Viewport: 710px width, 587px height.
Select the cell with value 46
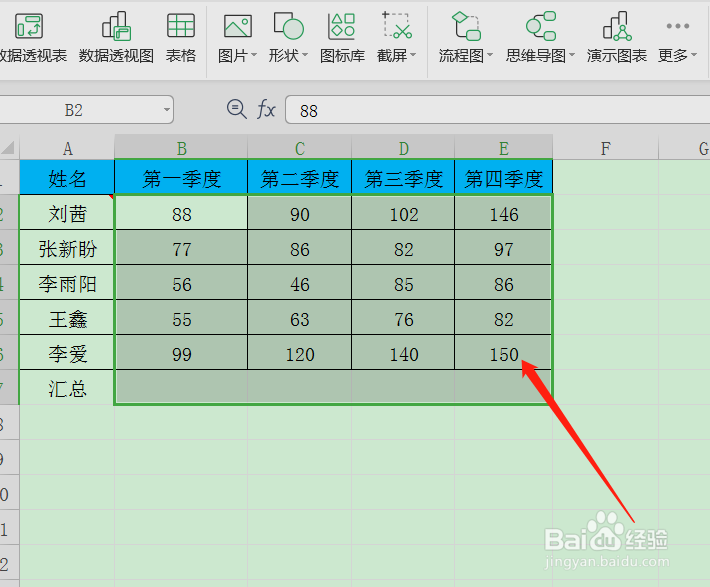point(300,283)
